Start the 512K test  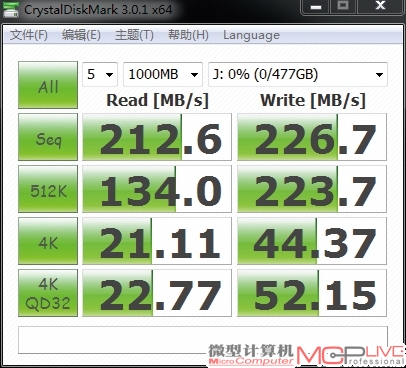click(x=48, y=189)
